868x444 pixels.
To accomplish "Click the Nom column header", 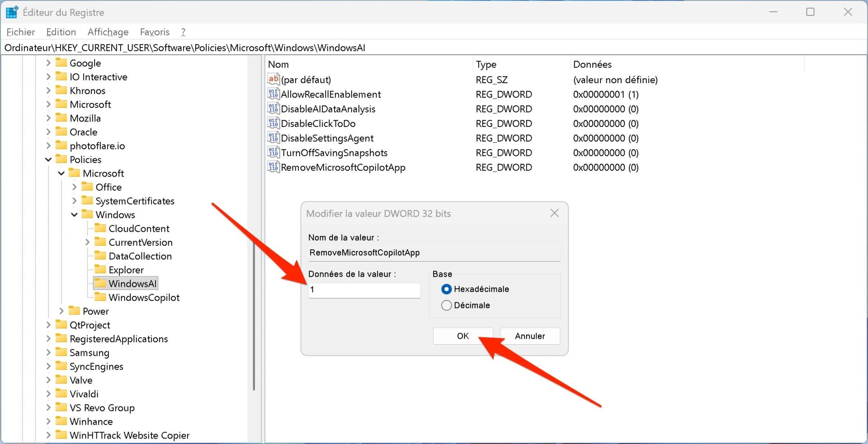I will (369, 64).
